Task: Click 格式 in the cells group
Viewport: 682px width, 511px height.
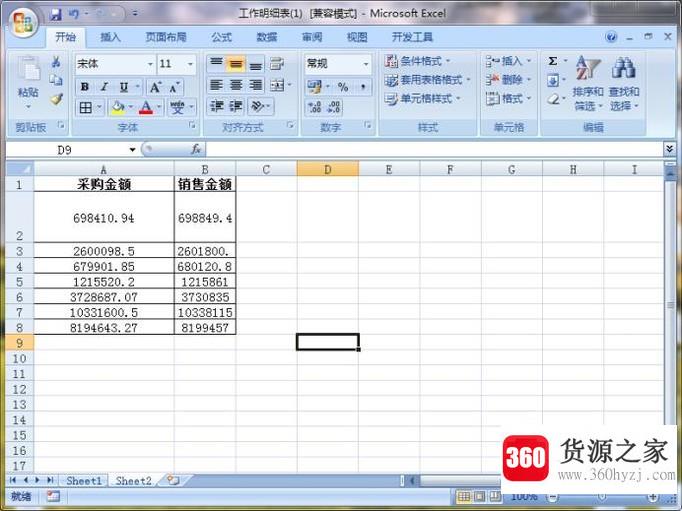Action: [x=508, y=99]
